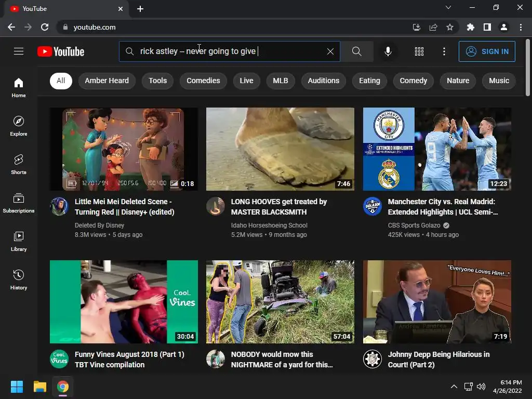Open Chrome extensions puzzle icon
This screenshot has width=532, height=399.
point(471,27)
